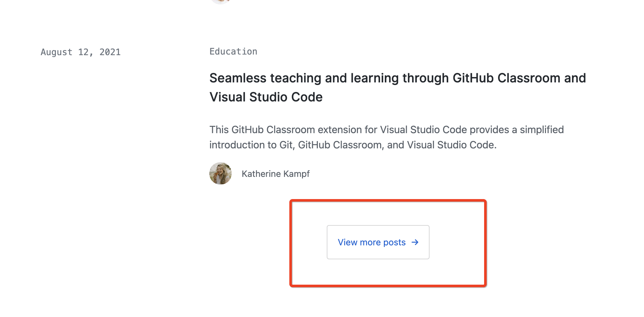Click Katherine Kampf's round avatar photo
This screenshot has height=317, width=644.
pyautogui.click(x=220, y=173)
